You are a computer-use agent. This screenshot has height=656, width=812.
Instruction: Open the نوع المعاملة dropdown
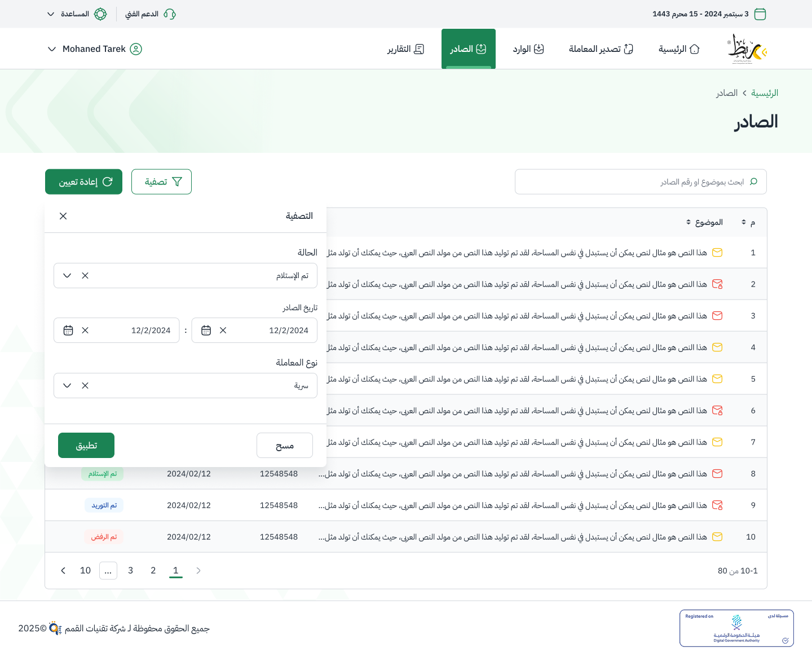[x=67, y=385]
